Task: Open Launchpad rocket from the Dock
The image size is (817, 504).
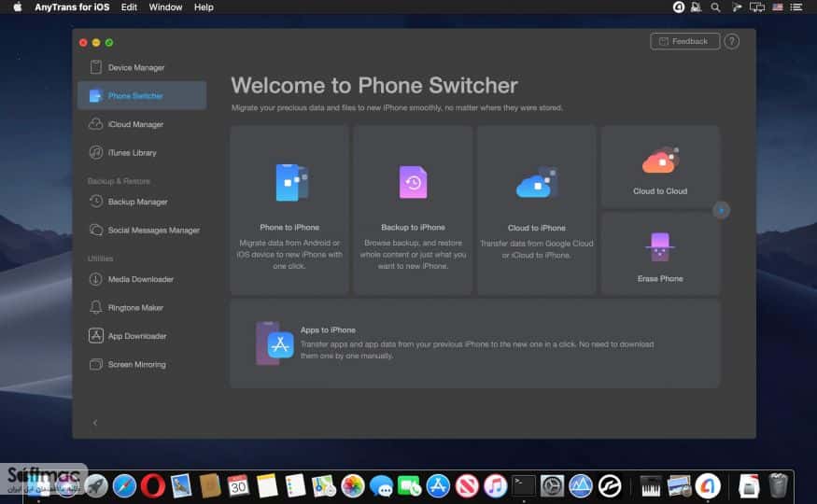Action: click(96, 486)
